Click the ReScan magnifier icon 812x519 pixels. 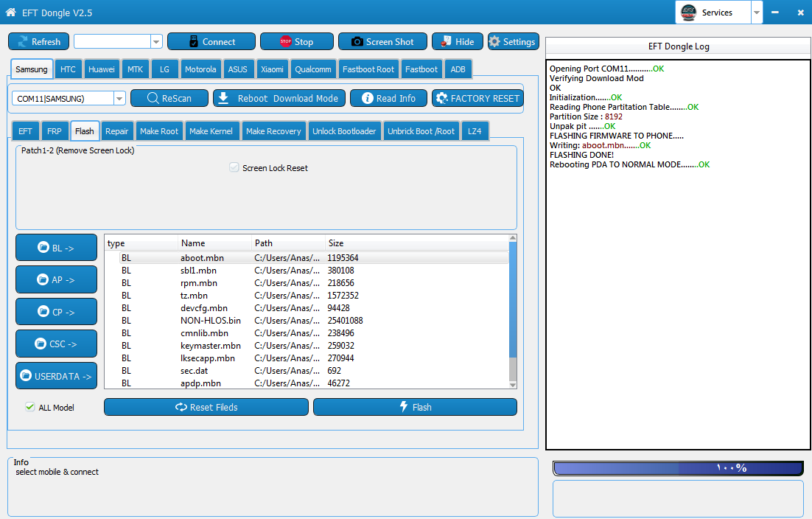(153, 98)
